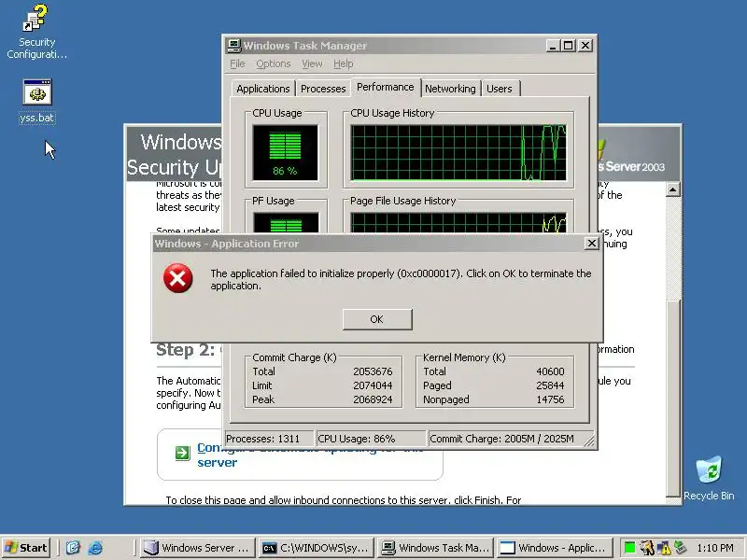Launch Internet Explorer from quick launch

point(95,548)
